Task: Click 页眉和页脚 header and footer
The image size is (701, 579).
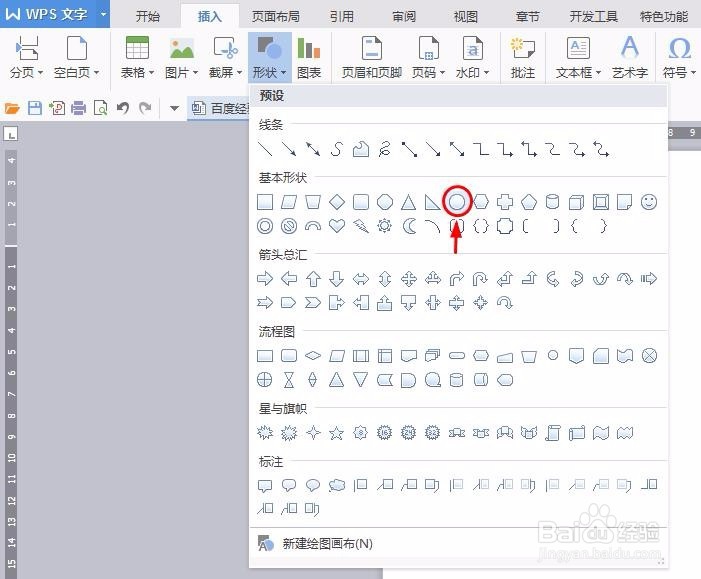Action: [372, 57]
